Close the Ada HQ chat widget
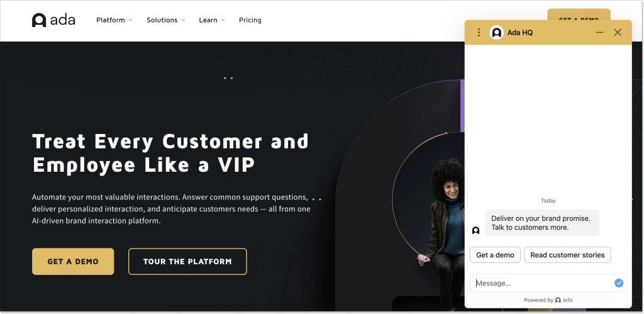The width and height of the screenshot is (644, 314). coord(618,33)
